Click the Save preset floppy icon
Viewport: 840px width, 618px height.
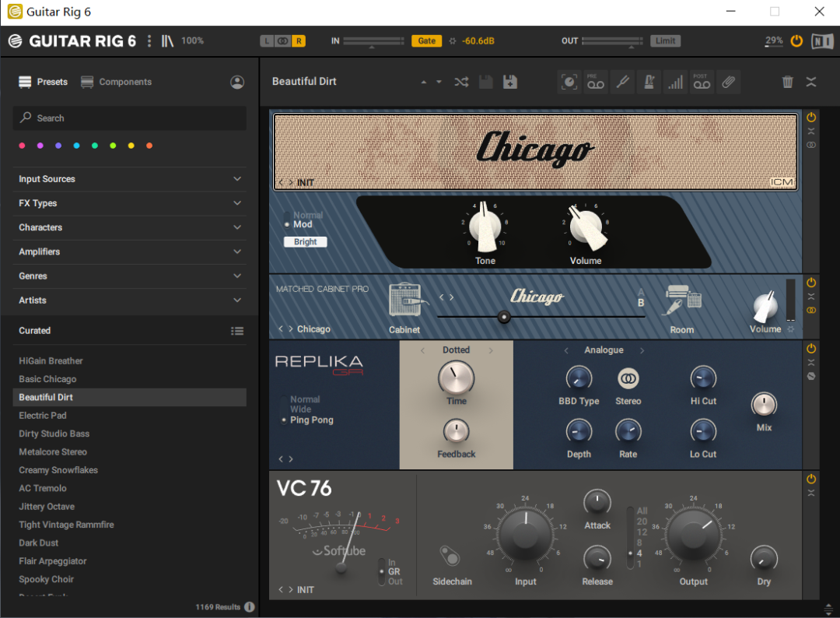(x=486, y=82)
